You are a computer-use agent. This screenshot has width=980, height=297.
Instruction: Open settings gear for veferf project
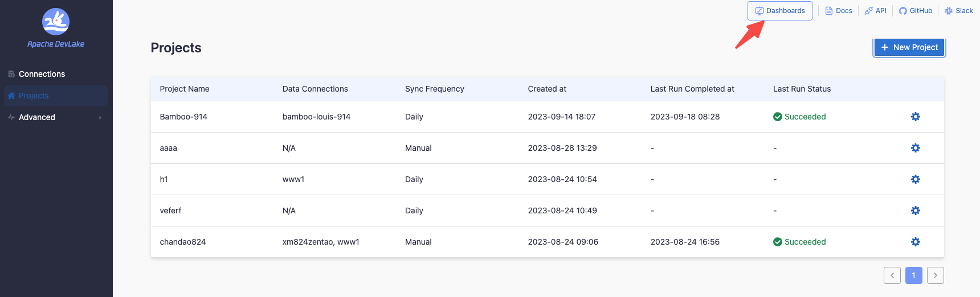pos(915,211)
